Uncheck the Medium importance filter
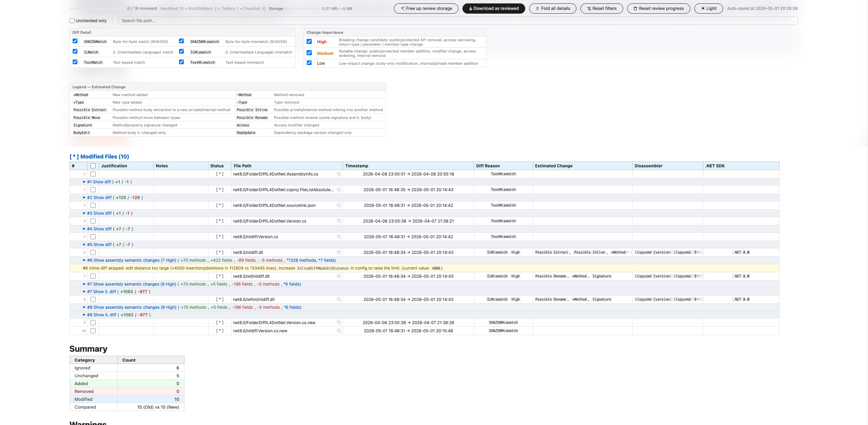Viewport: 868px width, 425px height. 309,52
